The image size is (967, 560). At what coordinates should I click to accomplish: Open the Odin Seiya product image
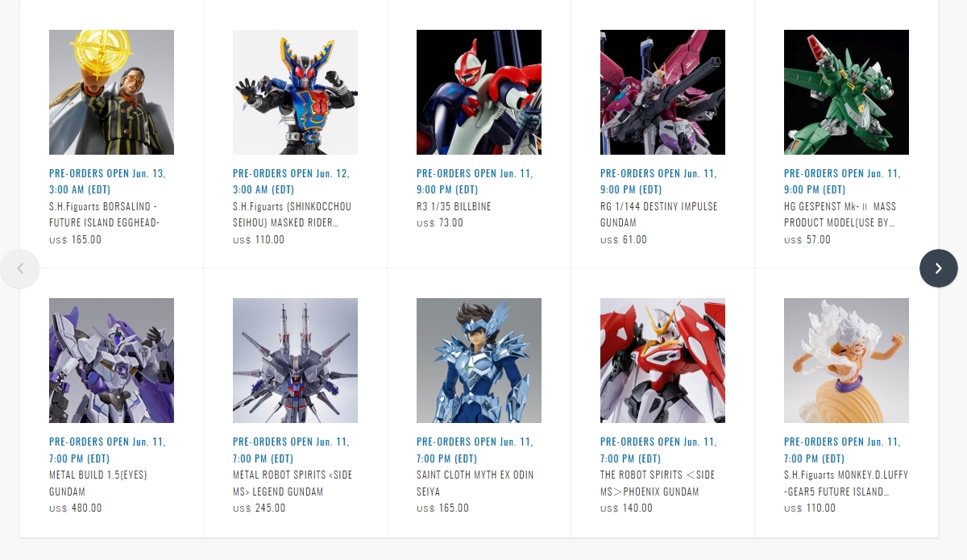pyautogui.click(x=479, y=360)
